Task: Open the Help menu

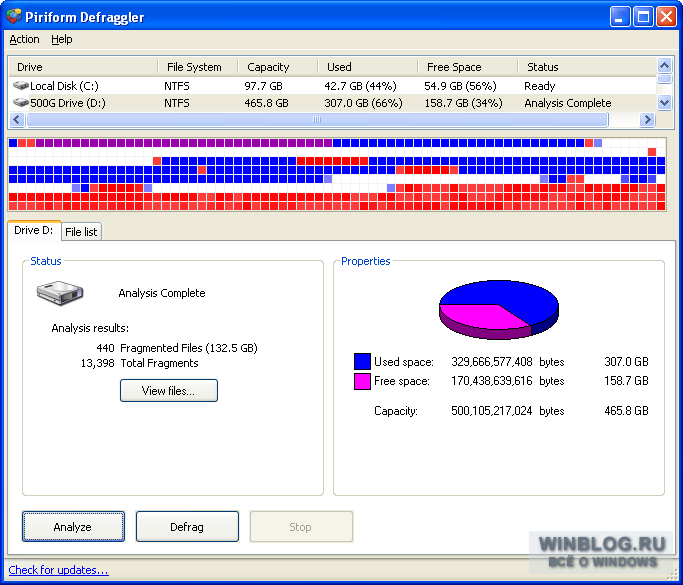Action: click(61, 39)
